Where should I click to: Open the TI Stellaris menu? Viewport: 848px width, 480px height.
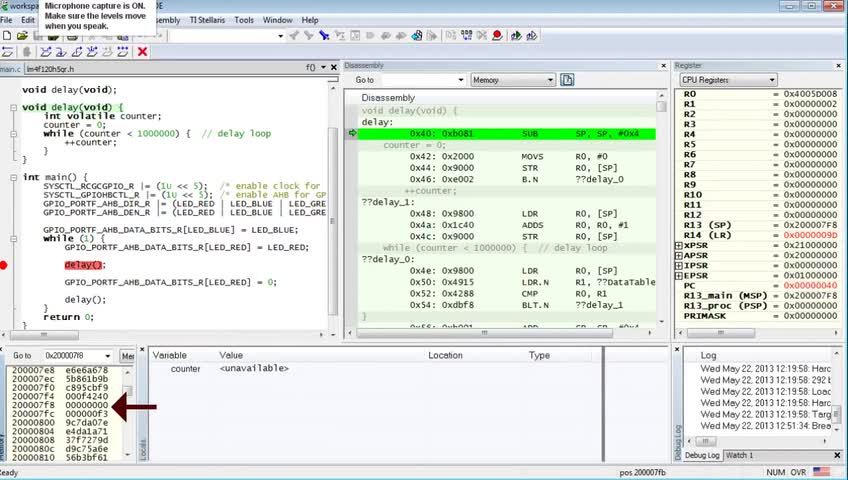(x=208, y=20)
